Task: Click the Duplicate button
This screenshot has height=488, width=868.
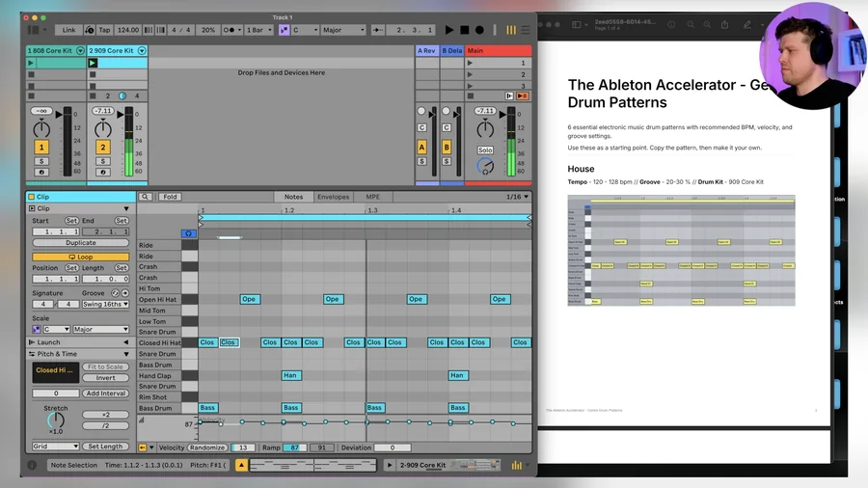Action: point(81,242)
